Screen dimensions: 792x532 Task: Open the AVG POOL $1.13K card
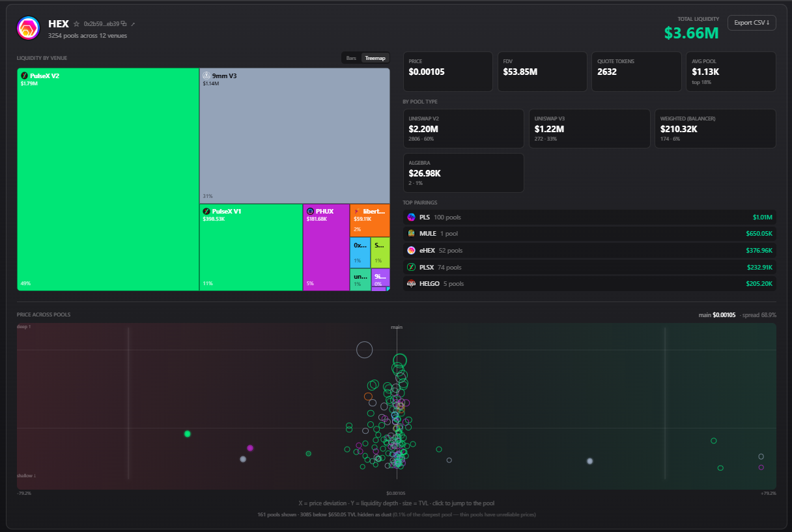point(731,72)
